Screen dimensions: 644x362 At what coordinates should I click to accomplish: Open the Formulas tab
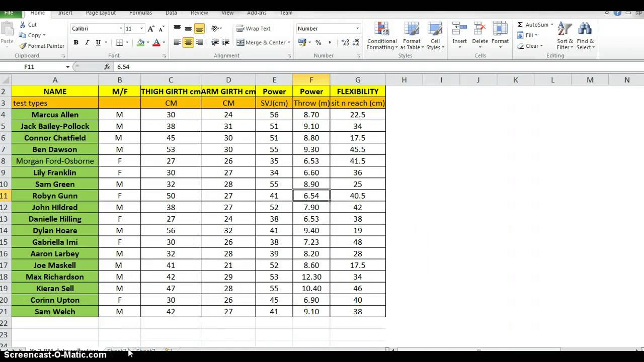pos(140,13)
